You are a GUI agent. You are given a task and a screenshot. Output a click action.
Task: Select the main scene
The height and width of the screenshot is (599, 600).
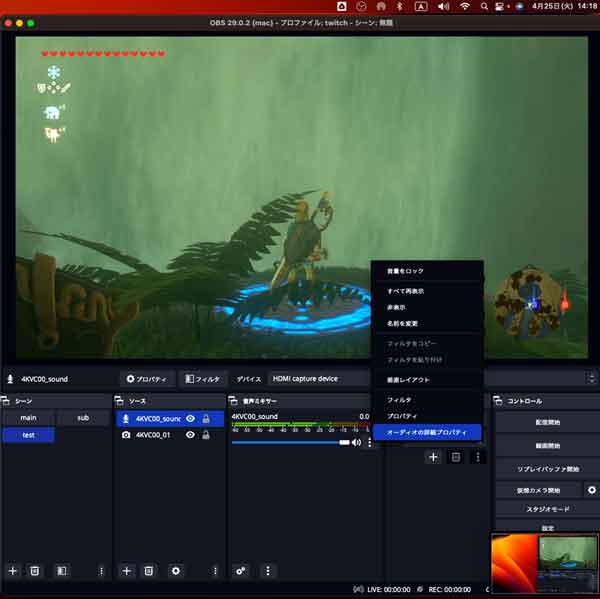coord(28,418)
